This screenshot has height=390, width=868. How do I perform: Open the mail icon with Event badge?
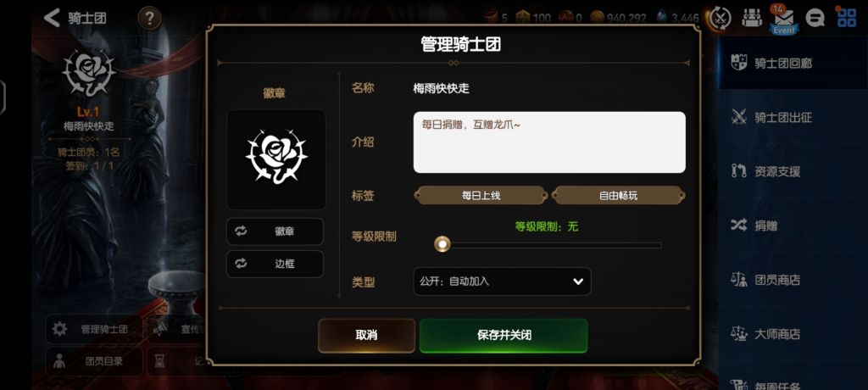[783, 19]
